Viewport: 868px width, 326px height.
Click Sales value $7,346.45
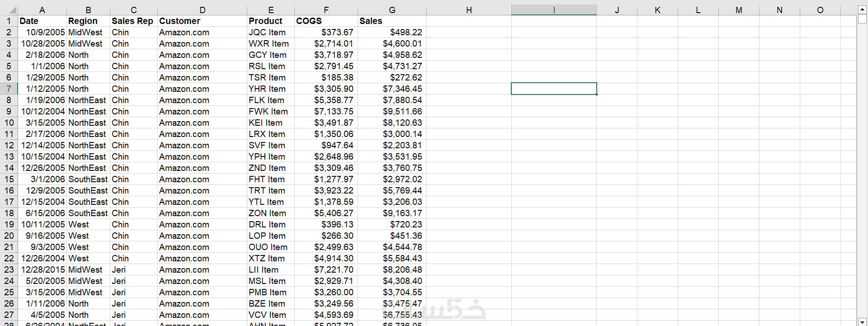[x=392, y=89]
